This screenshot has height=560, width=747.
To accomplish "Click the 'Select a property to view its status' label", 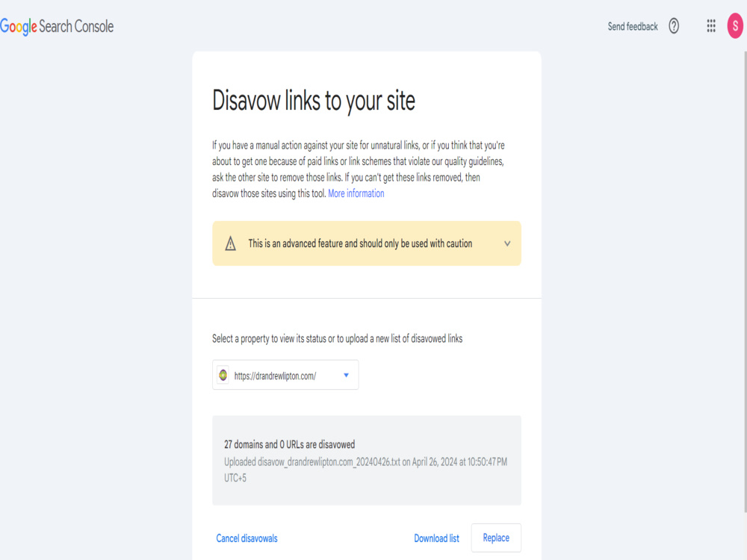I will tap(338, 338).
